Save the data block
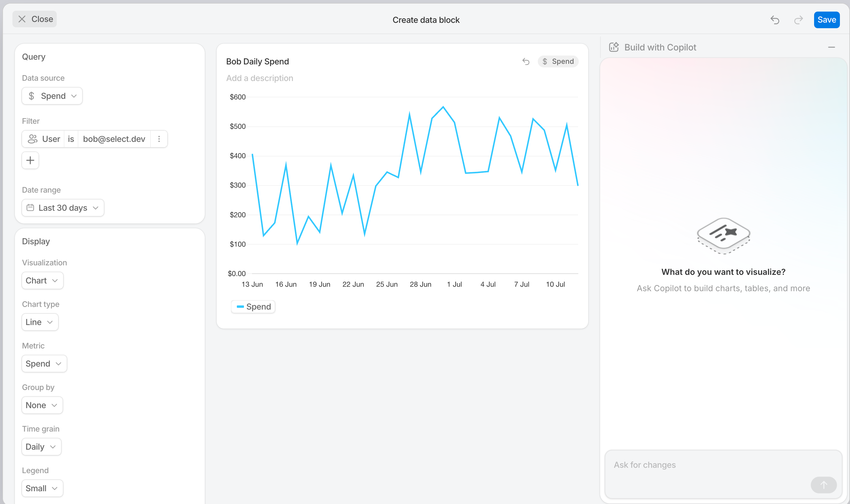This screenshot has height=504, width=850. pos(827,20)
